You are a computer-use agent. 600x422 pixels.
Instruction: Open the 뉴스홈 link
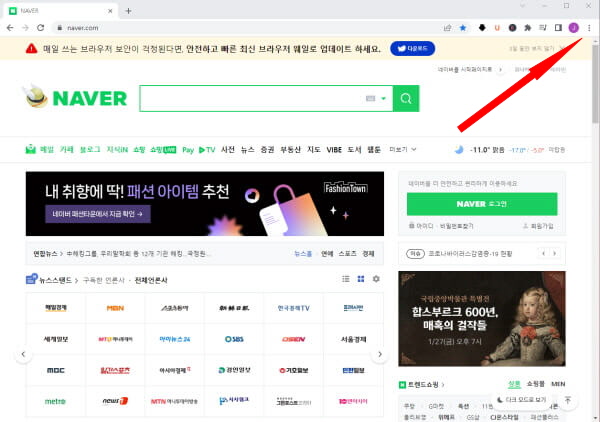click(x=303, y=254)
